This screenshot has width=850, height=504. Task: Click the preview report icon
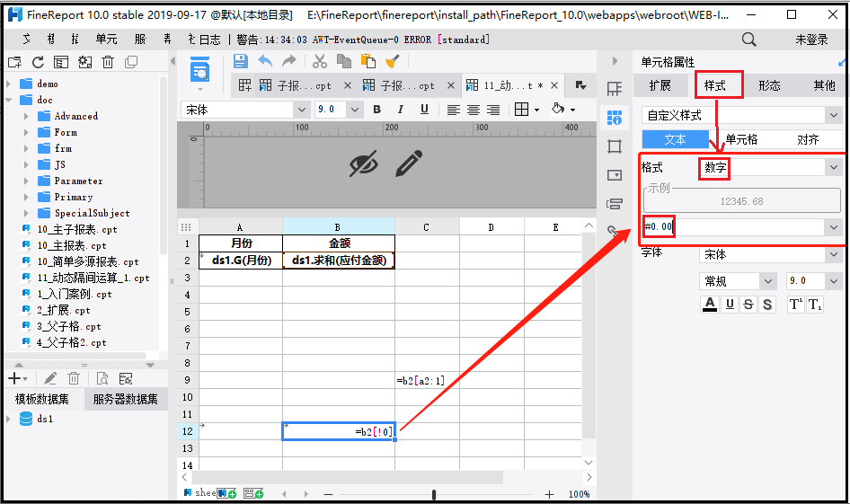pos(200,70)
